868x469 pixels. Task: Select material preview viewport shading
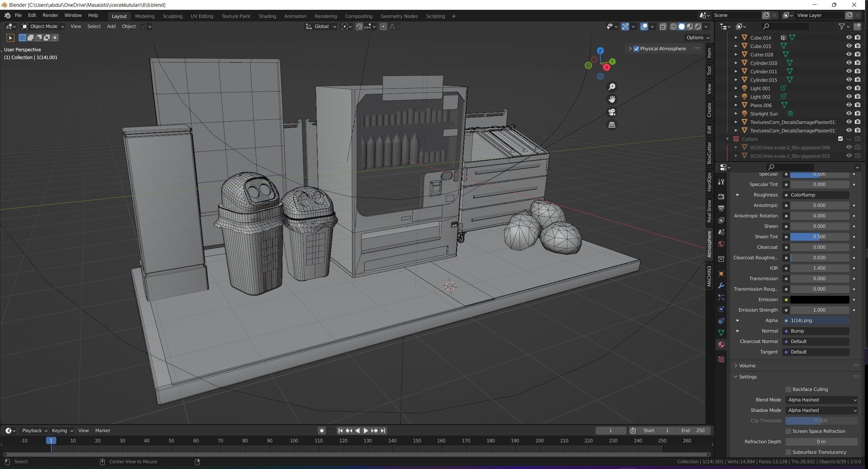(x=690, y=26)
